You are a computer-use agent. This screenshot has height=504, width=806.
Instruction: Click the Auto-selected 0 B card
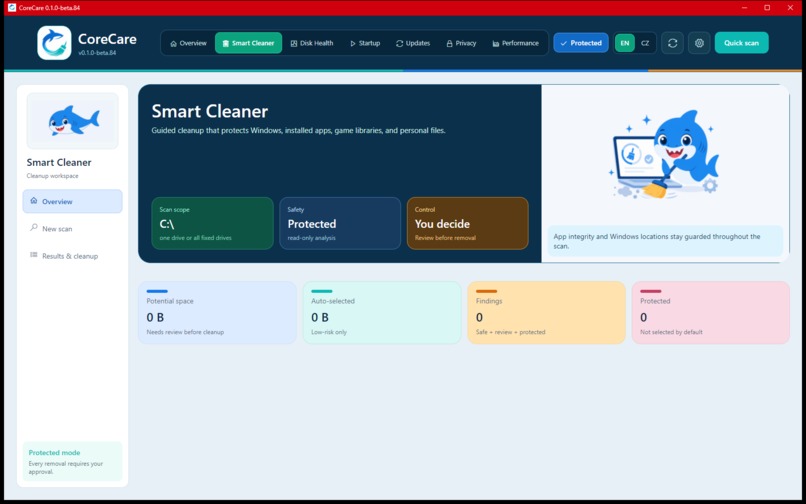tap(382, 313)
